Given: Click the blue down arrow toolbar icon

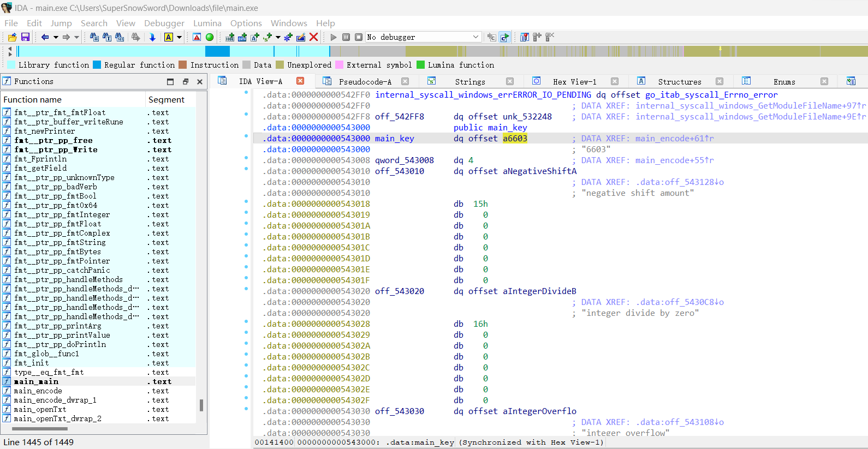Looking at the screenshot, I should tap(152, 37).
